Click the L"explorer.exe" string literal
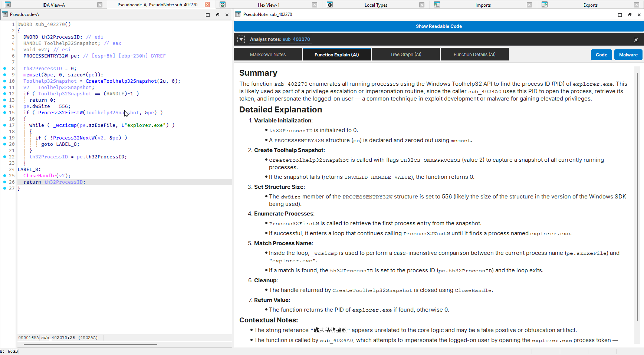 144,125
